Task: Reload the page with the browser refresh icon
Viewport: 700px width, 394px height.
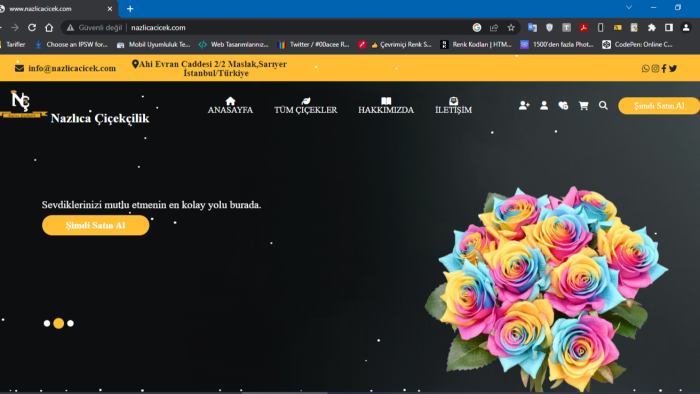Action: pos(32,28)
